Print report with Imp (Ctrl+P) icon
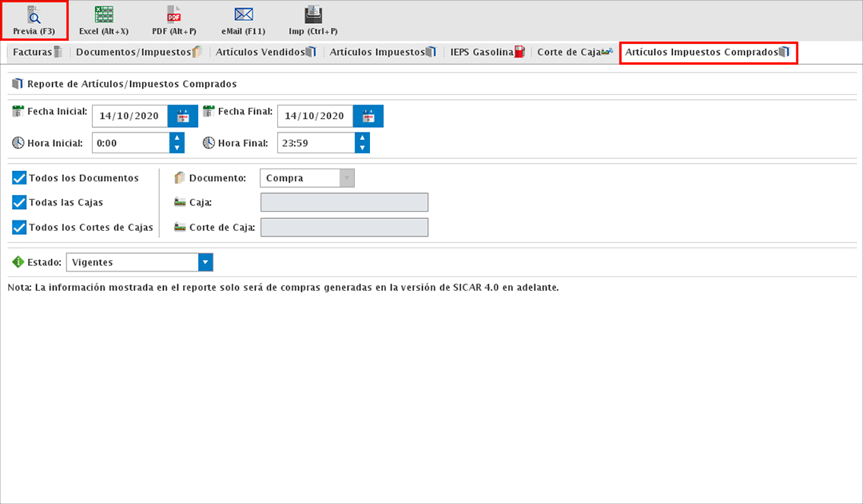The height and width of the screenshot is (504, 863). click(x=313, y=20)
